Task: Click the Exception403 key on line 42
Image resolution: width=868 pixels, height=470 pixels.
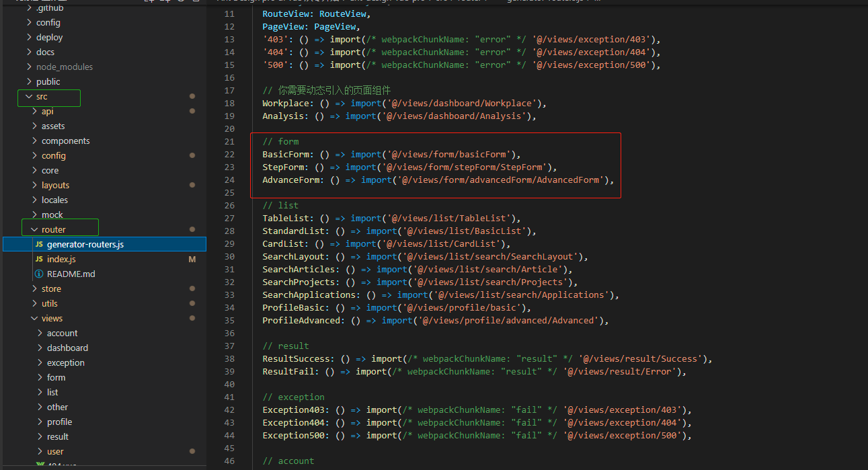Action: (293, 409)
